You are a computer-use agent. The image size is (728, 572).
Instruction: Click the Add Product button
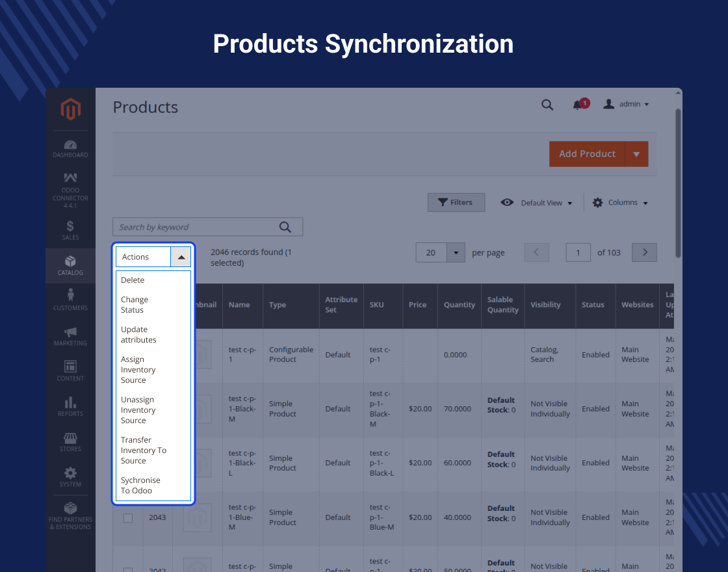(x=588, y=154)
